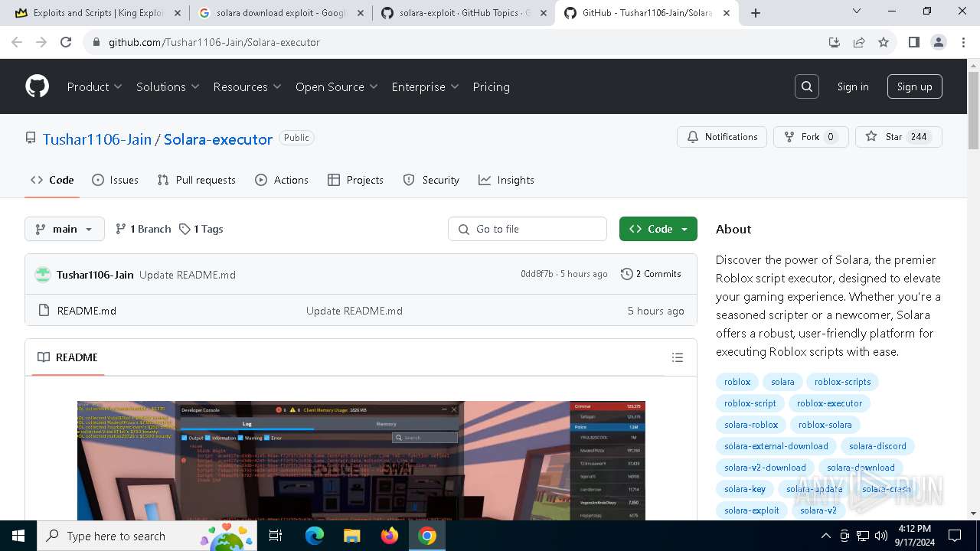Click the roblox-executor topic tag
Image resolution: width=980 pixels, height=551 pixels.
pyautogui.click(x=829, y=403)
